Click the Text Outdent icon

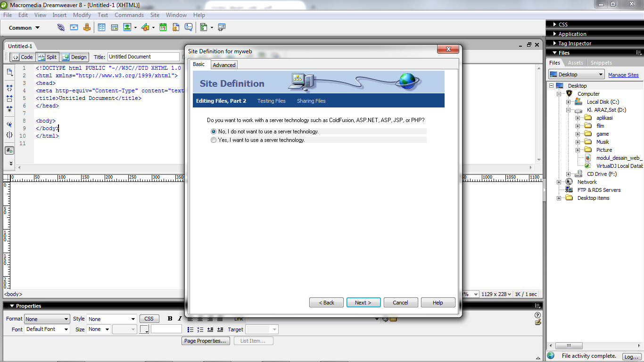click(210, 329)
